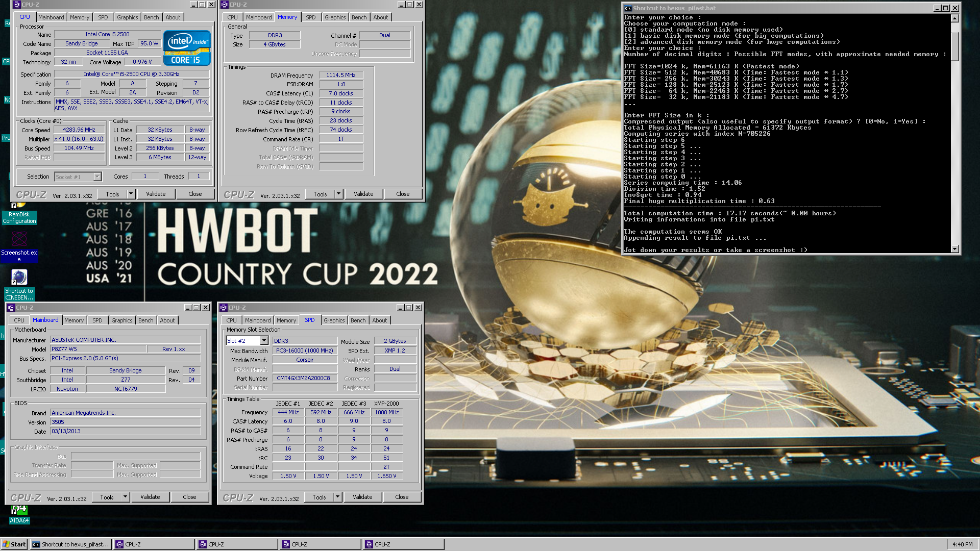Screen dimensions: 980x551
Task: Click Validate in the SPD window
Action: coord(362,497)
